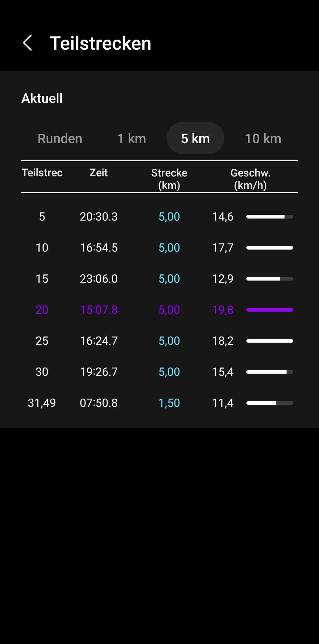
Task: Switch to the 10 km tab
Action: [x=263, y=138]
